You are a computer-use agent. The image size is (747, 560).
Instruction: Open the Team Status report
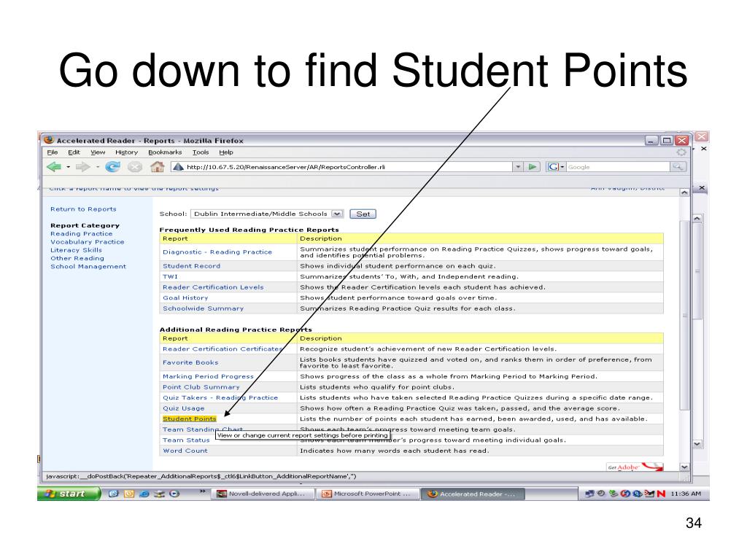click(186, 440)
